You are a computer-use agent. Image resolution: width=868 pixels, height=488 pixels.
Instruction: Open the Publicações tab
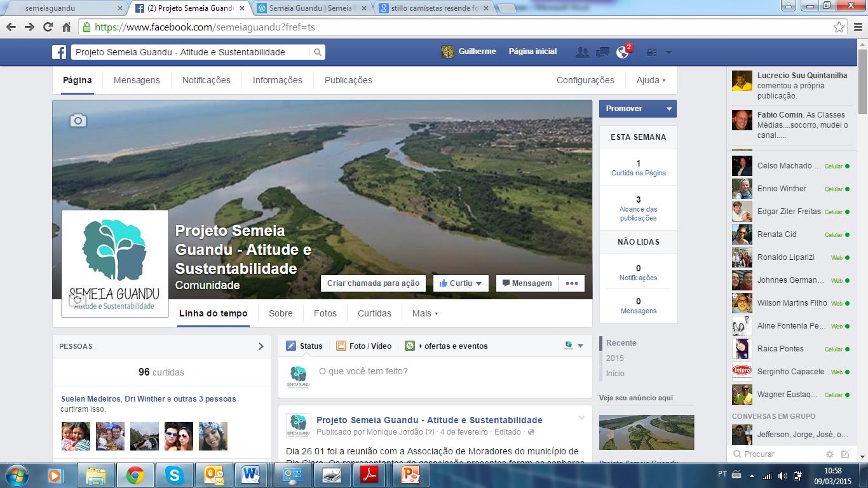click(348, 80)
